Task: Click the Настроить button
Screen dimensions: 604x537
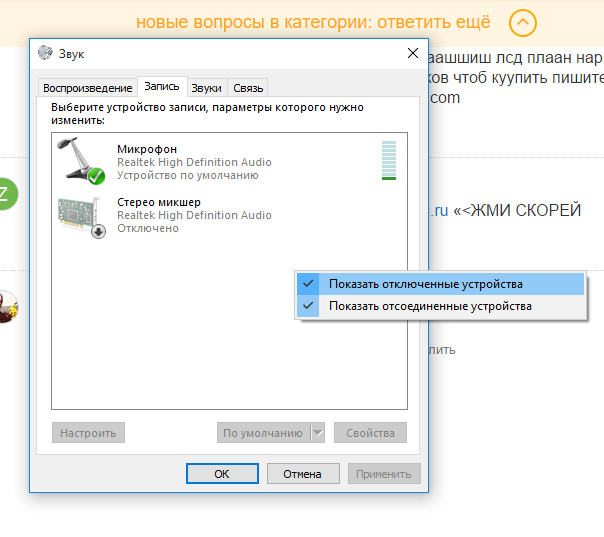Action: [88, 433]
